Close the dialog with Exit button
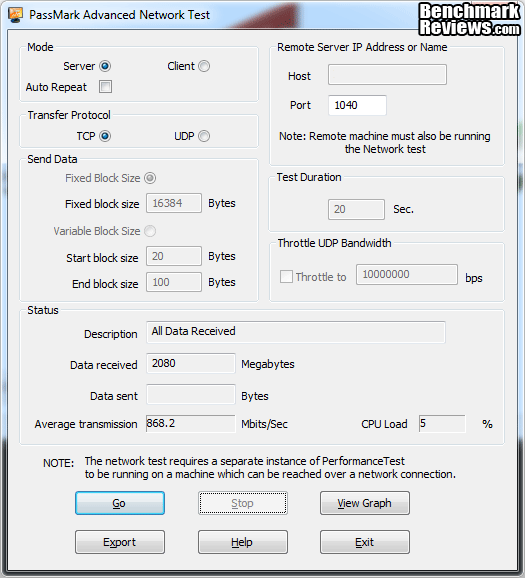525x578 pixels. tap(365, 542)
